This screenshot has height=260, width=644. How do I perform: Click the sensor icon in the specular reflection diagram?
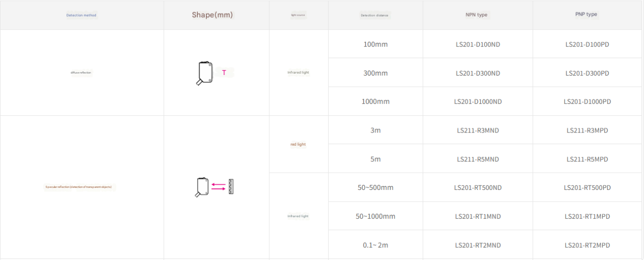tap(201, 187)
